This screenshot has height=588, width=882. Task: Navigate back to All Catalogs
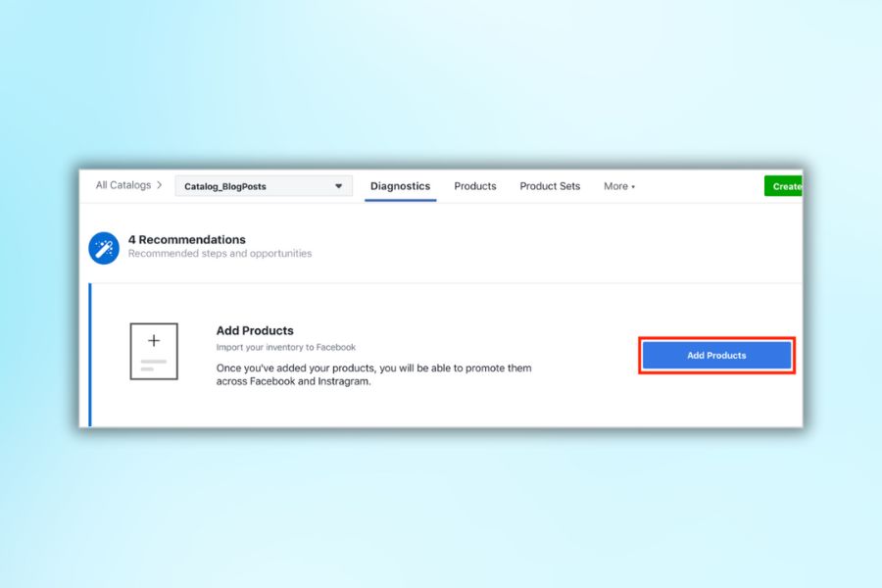click(123, 185)
